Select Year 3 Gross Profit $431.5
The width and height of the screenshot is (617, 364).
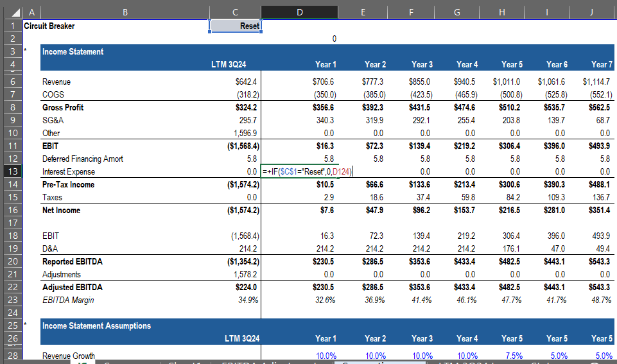[420, 108]
